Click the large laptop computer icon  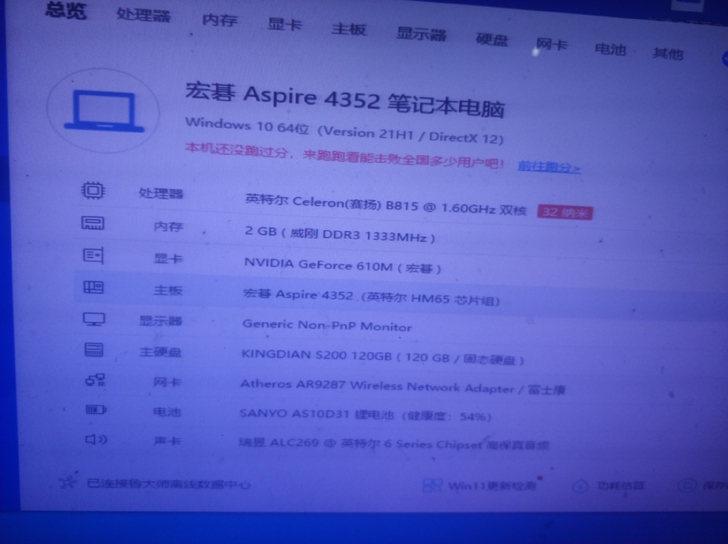pos(104,111)
